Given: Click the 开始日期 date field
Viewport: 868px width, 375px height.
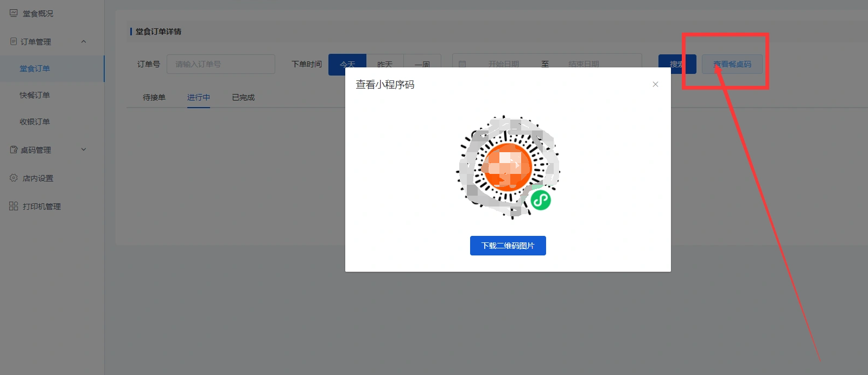Looking at the screenshot, I should [x=504, y=64].
